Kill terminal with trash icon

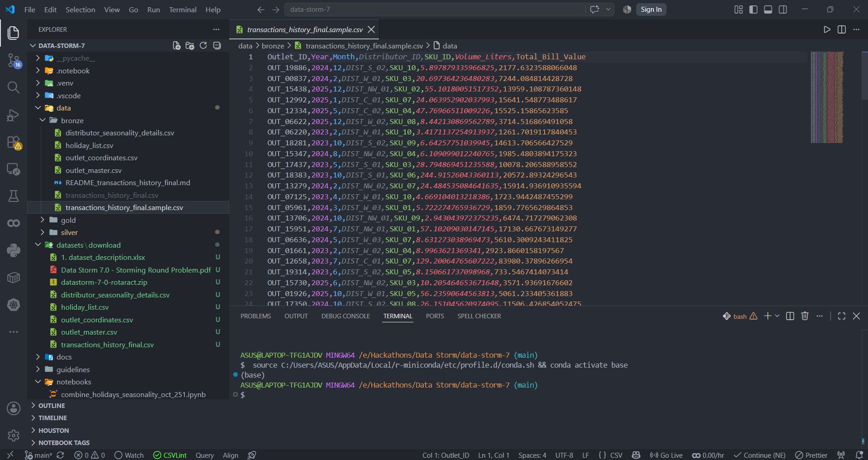(x=805, y=316)
